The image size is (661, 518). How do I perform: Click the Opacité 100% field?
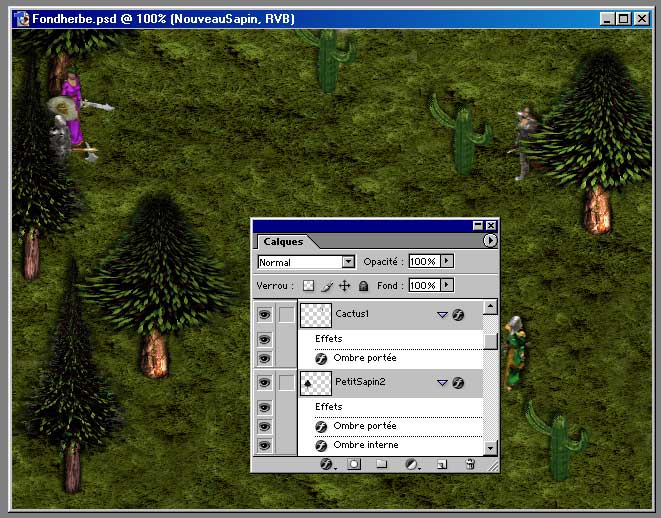pos(424,261)
